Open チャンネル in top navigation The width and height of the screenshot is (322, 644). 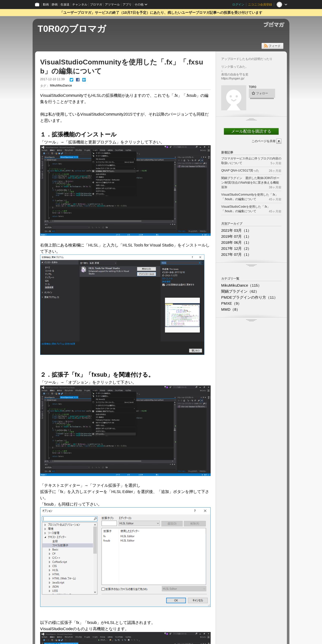coord(79,5)
